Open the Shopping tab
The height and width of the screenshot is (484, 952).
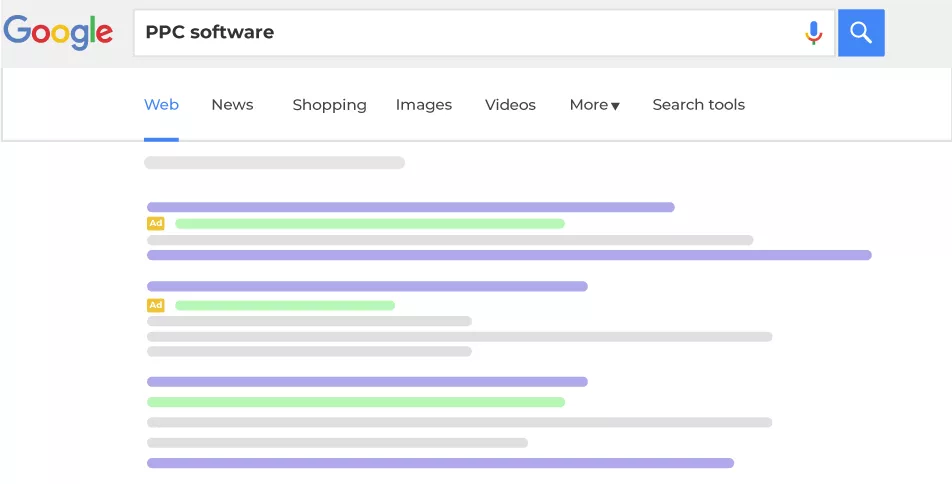(329, 105)
